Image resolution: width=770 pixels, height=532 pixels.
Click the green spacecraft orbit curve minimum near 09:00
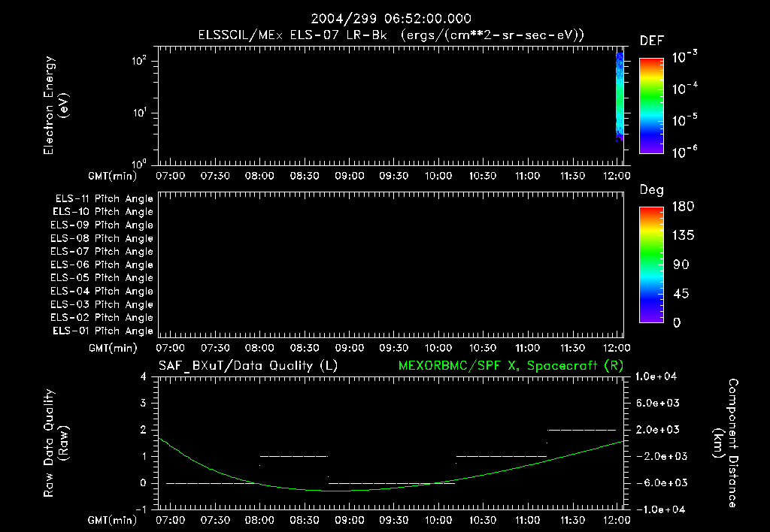[339, 490]
